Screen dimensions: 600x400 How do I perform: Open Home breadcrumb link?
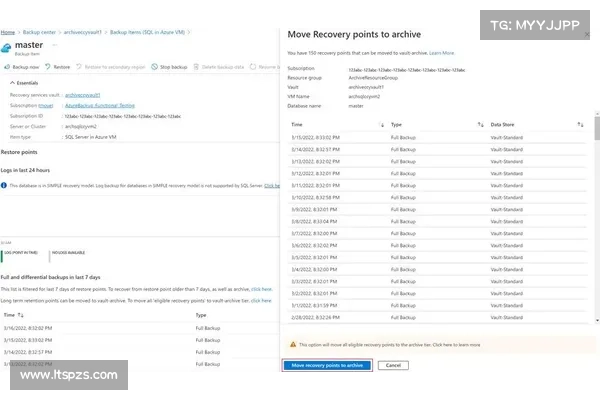(x=8, y=32)
